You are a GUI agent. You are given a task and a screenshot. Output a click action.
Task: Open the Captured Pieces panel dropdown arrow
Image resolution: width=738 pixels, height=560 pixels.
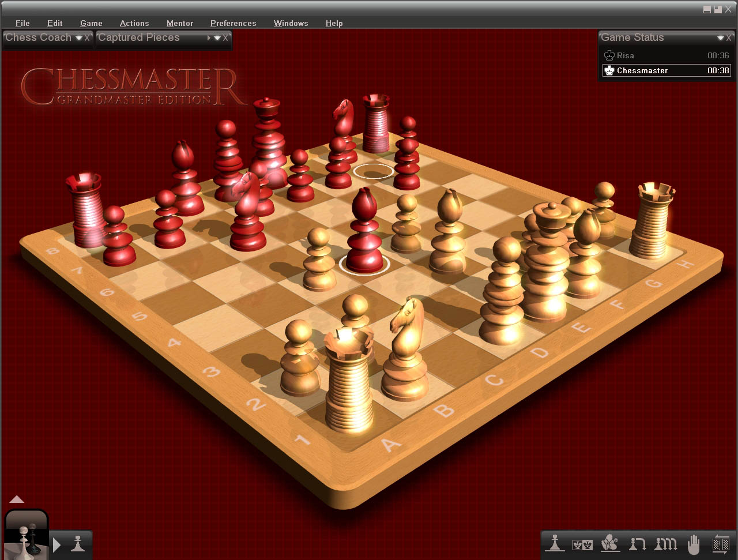point(217,38)
